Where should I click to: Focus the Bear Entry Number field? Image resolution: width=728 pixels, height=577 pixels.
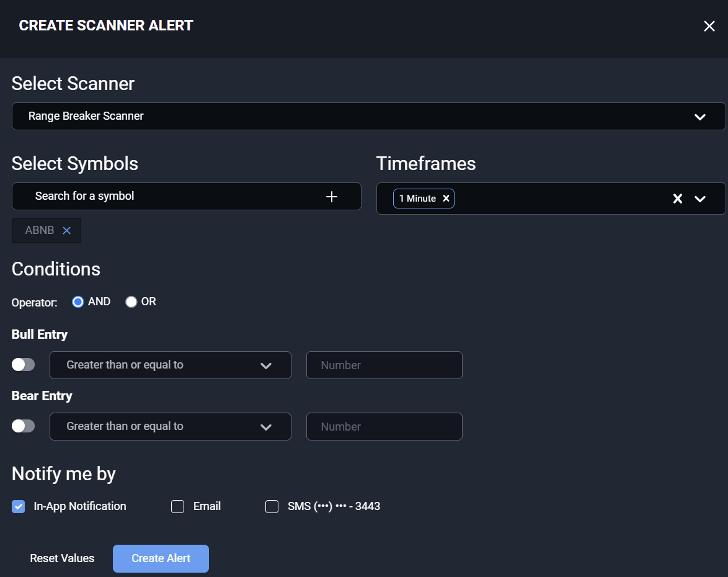tap(384, 426)
